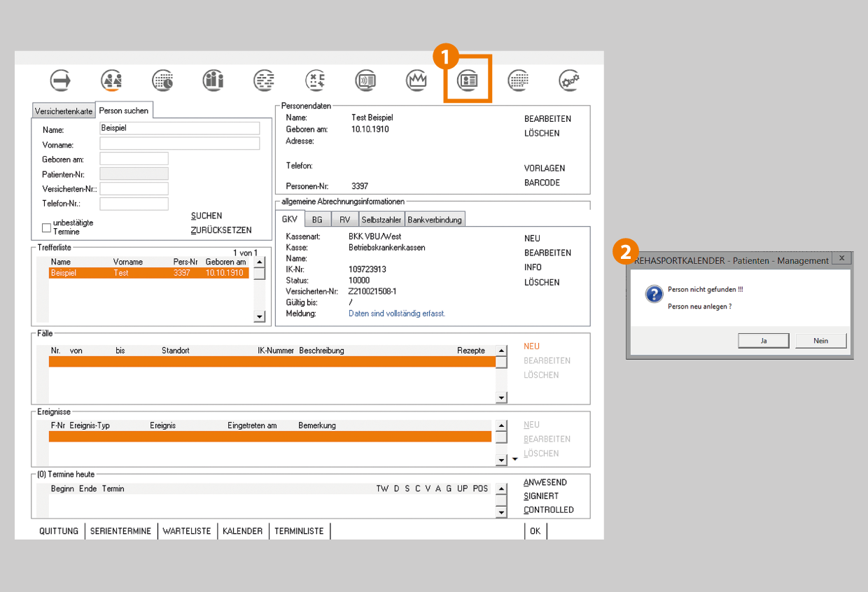Click INFO in Abrechnungsinformationen
The width and height of the screenshot is (868, 592).
click(533, 267)
